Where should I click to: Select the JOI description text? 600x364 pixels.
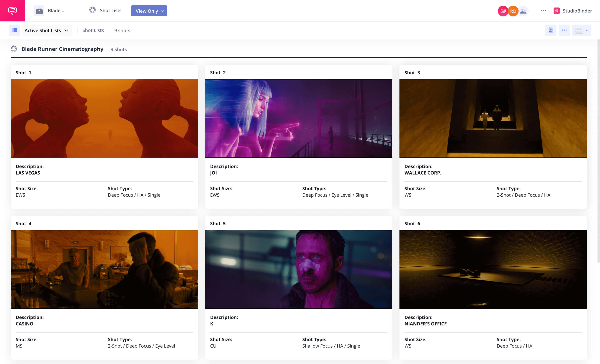(213, 173)
